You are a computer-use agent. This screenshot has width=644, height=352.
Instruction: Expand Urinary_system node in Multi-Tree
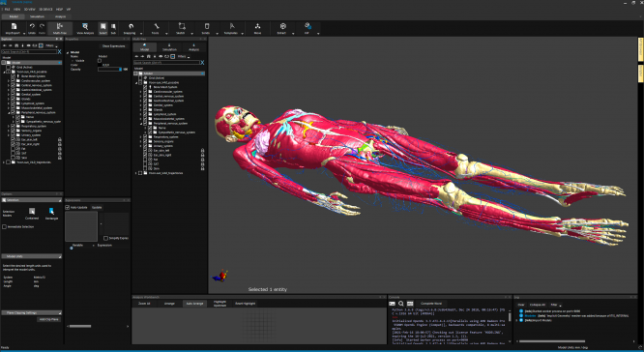(x=140, y=146)
